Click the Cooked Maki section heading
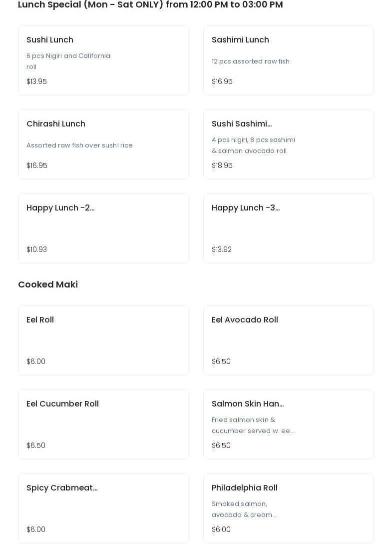Image resolution: width=392 pixels, height=555 pixels. 48,284
